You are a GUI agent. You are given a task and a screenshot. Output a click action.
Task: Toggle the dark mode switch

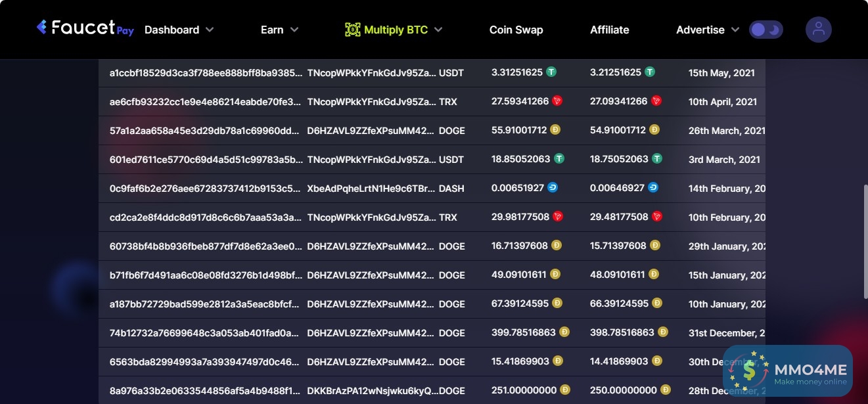pyautogui.click(x=766, y=30)
